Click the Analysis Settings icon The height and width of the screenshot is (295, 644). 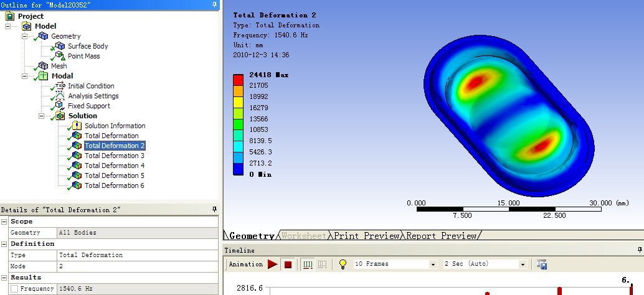click(x=60, y=96)
